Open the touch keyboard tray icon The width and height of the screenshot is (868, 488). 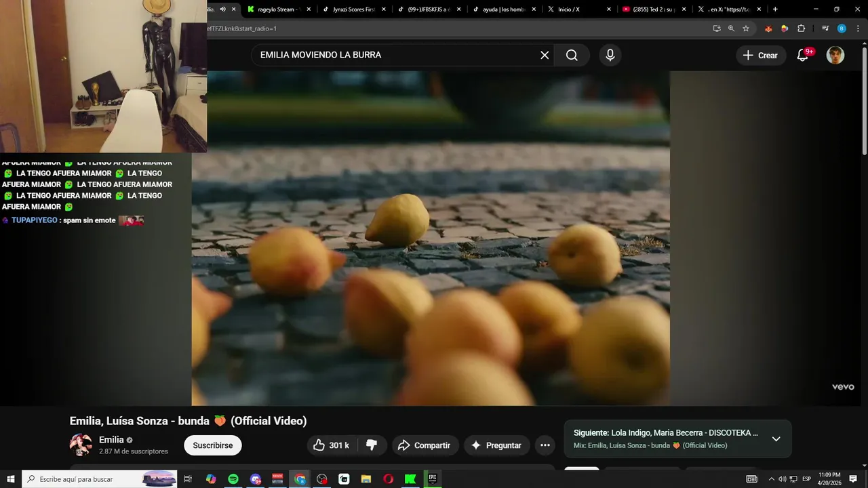click(751, 479)
